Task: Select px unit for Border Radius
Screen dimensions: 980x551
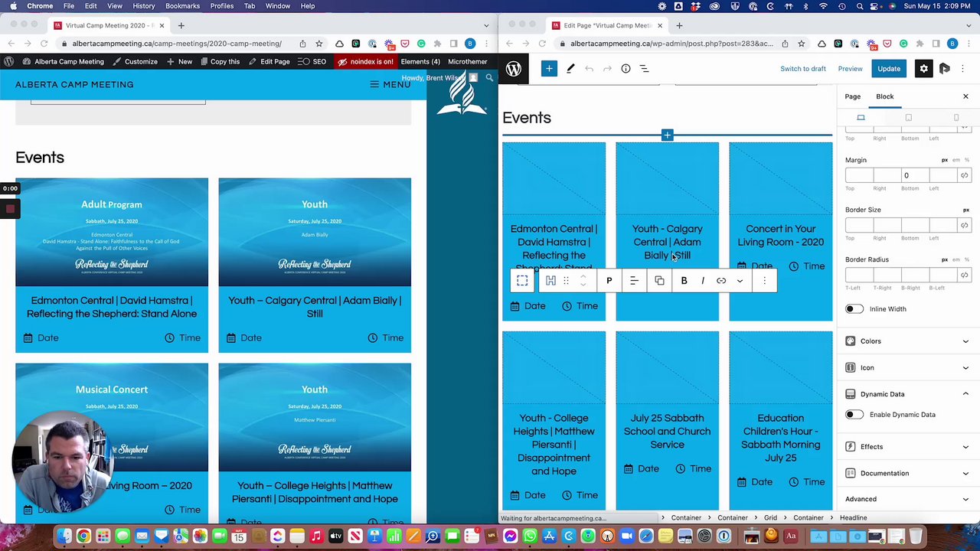Action: coord(945,259)
